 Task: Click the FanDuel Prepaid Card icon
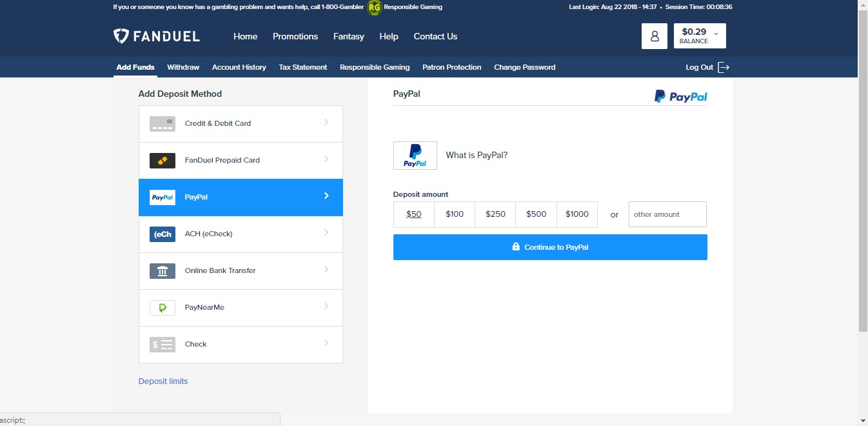(x=163, y=160)
